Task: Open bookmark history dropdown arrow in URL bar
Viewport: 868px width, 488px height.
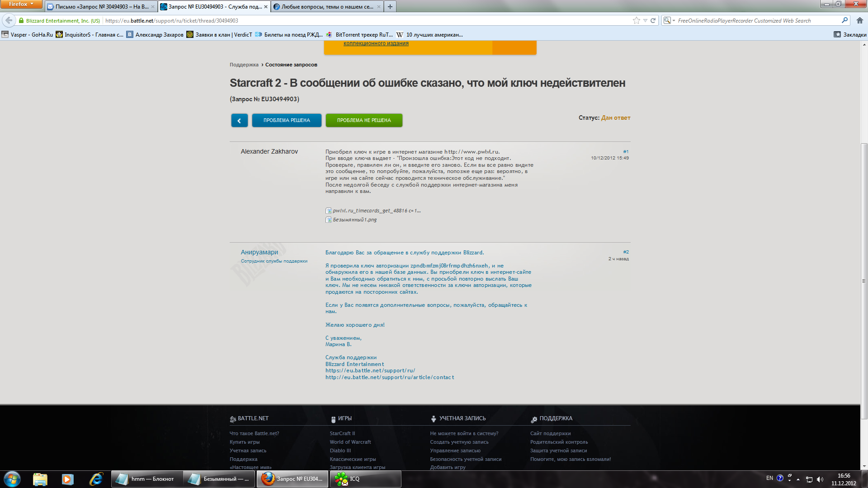Action: 645,20
